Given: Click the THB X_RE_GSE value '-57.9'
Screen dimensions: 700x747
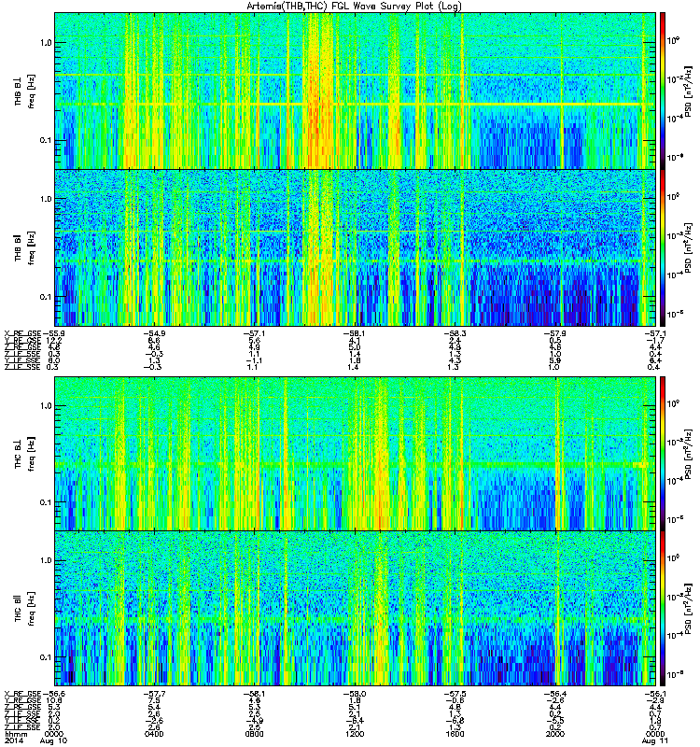Looking at the screenshot, I should 554,333.
